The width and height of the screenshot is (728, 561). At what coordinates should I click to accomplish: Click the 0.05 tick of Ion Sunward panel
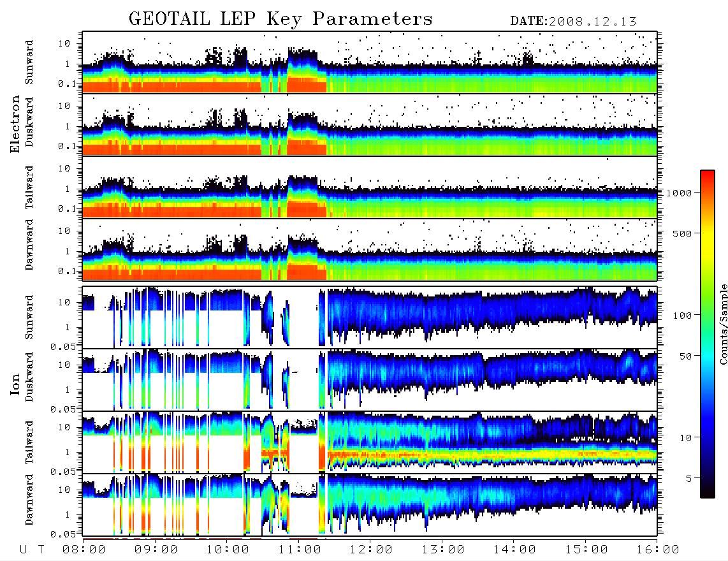coord(64,346)
